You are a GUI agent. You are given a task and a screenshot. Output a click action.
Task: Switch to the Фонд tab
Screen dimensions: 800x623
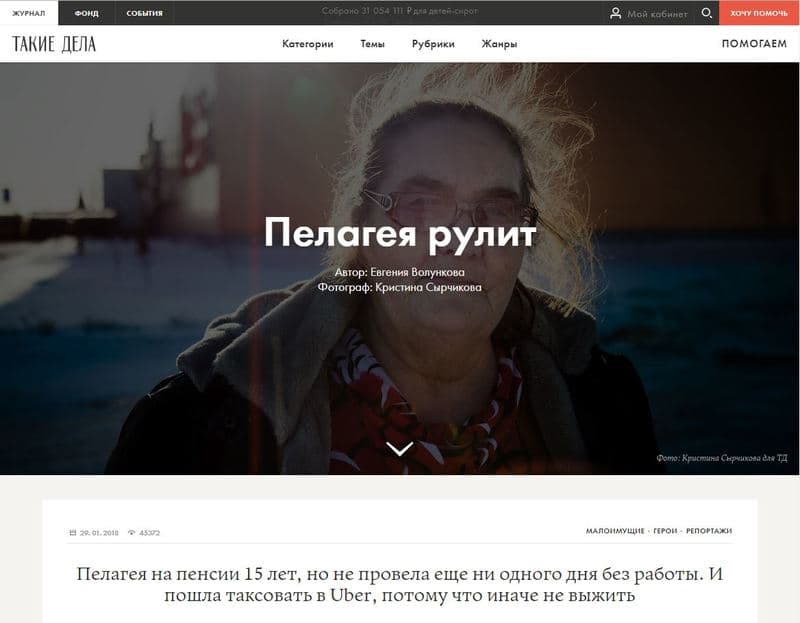click(86, 13)
